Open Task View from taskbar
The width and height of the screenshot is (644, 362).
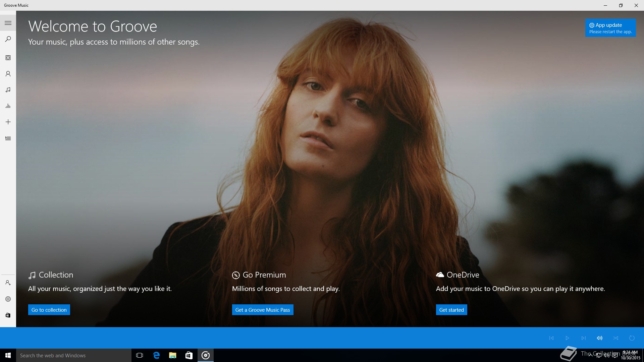tap(140, 355)
